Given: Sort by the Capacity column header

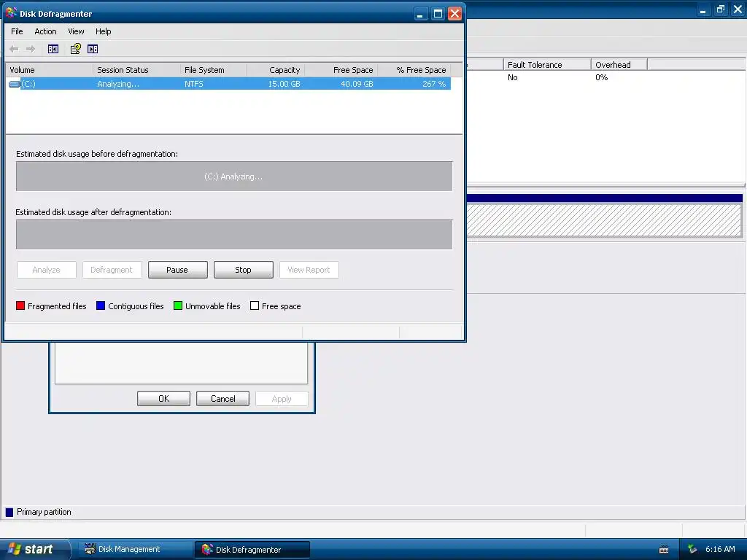Looking at the screenshot, I should [275, 70].
